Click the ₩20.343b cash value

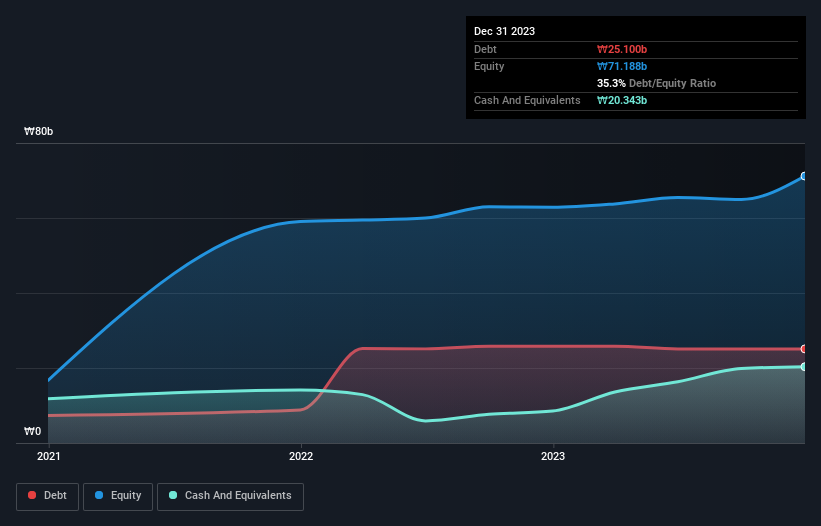622,100
